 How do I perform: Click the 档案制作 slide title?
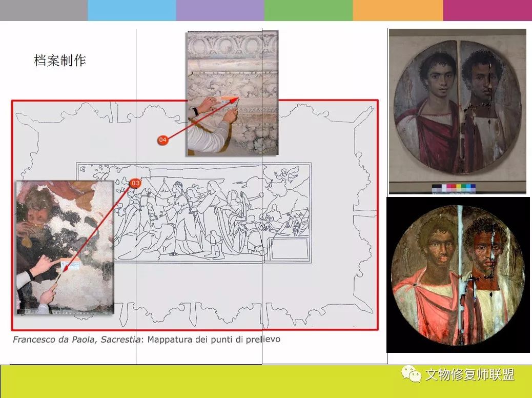tap(60, 61)
